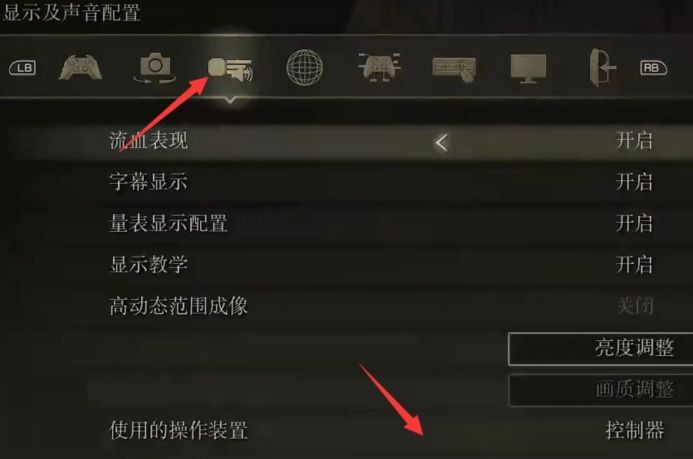
Task: Select the 字幕显示 row label
Action: 148,182
